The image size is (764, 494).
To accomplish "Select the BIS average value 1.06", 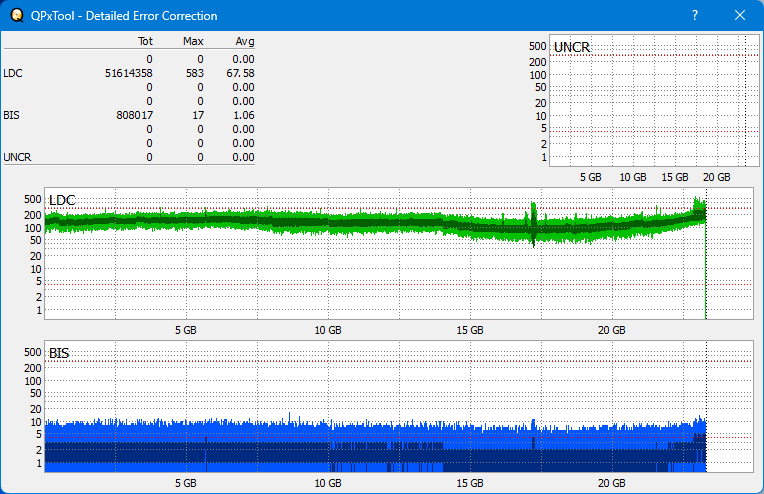I will pyautogui.click(x=244, y=115).
